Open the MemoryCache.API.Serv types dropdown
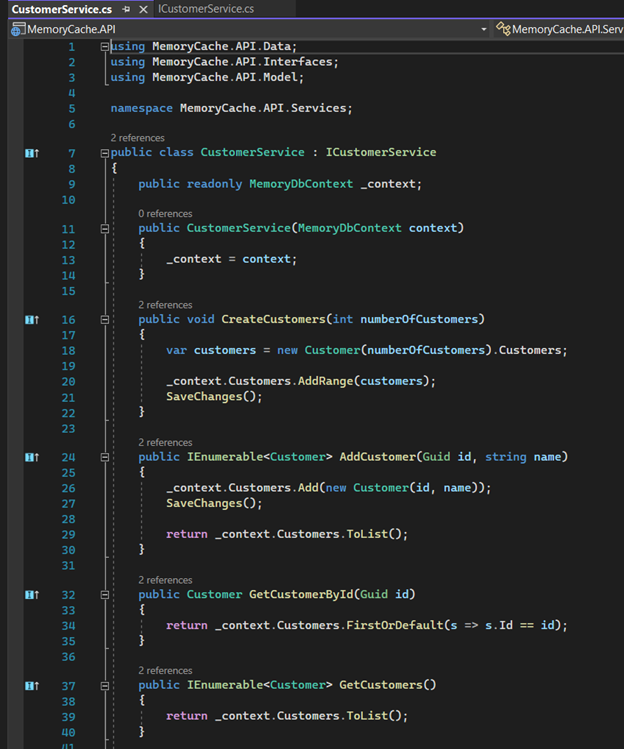 [560, 29]
